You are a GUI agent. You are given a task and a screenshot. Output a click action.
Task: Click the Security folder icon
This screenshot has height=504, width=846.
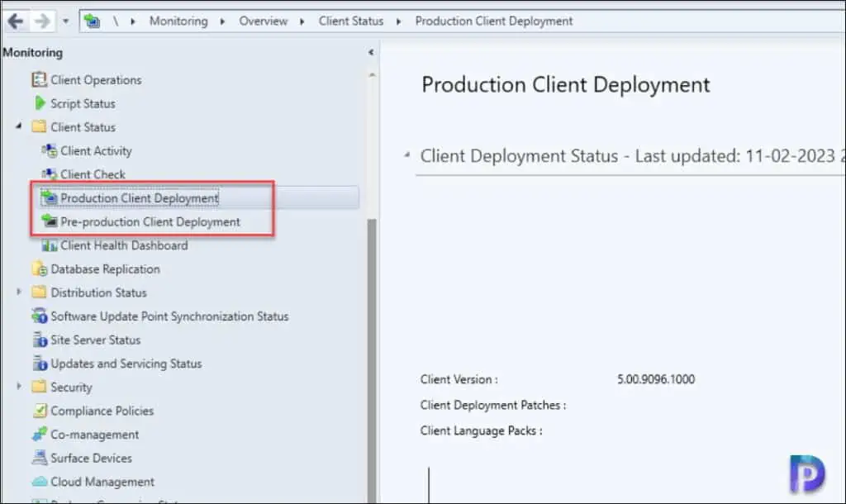tap(39, 387)
